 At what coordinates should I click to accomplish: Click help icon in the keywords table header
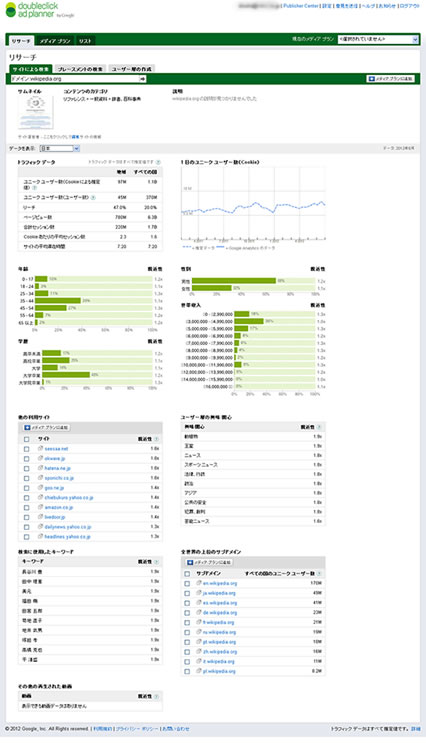(156, 562)
